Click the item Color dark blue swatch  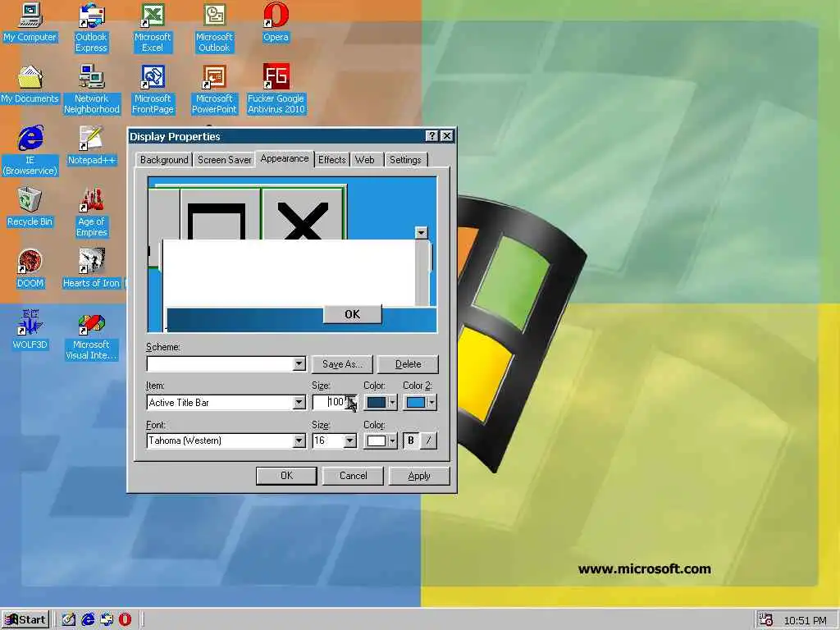point(376,402)
